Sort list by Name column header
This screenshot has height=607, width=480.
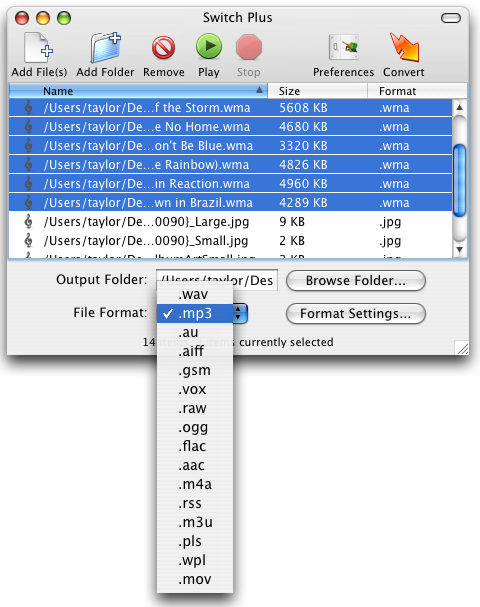[x=138, y=91]
